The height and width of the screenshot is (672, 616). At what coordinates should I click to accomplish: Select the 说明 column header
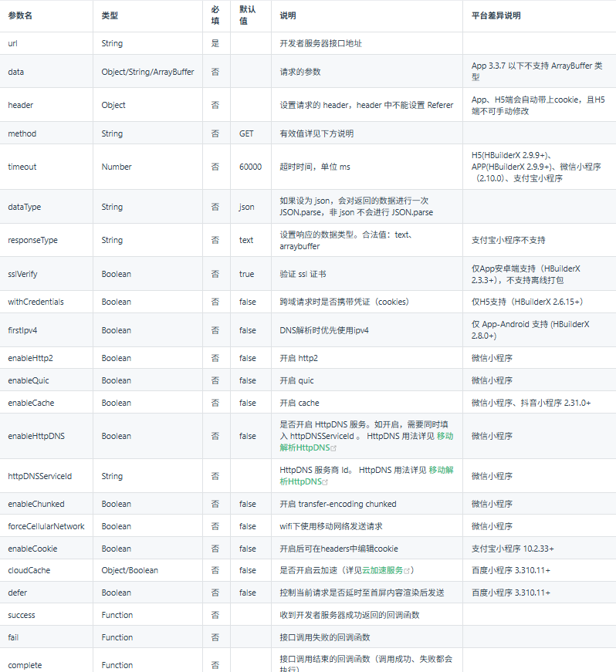tap(288, 15)
